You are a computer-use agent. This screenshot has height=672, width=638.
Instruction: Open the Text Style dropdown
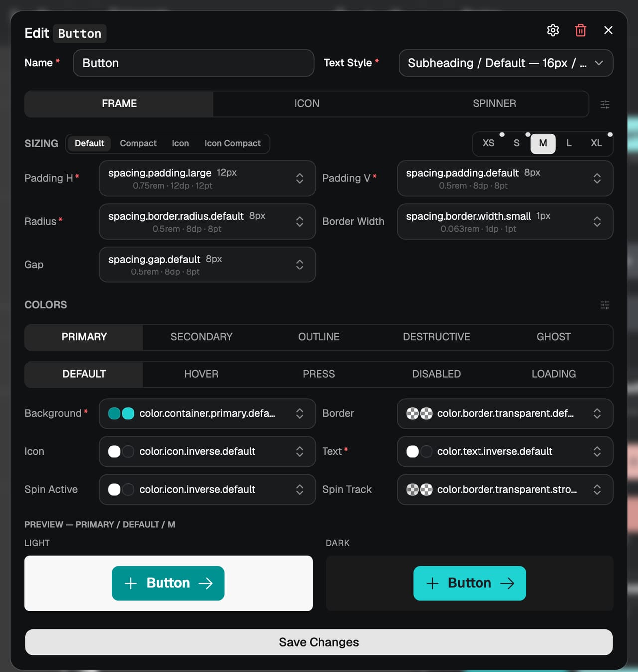tap(505, 63)
